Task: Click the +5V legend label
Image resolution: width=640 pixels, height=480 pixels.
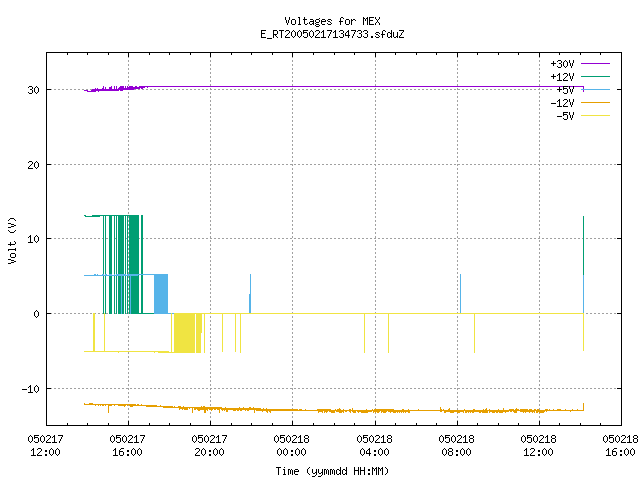Action: point(565,90)
